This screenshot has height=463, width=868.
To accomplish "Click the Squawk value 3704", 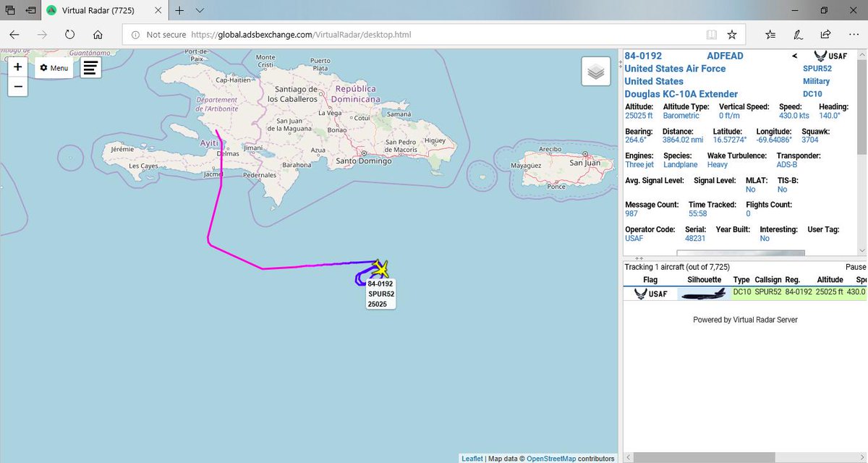I will (x=809, y=140).
